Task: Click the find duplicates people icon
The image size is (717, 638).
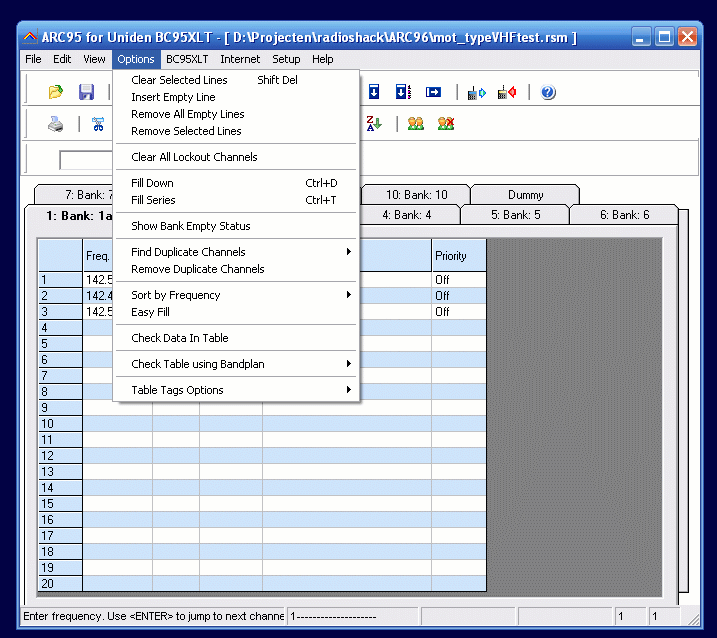Action: coord(416,123)
